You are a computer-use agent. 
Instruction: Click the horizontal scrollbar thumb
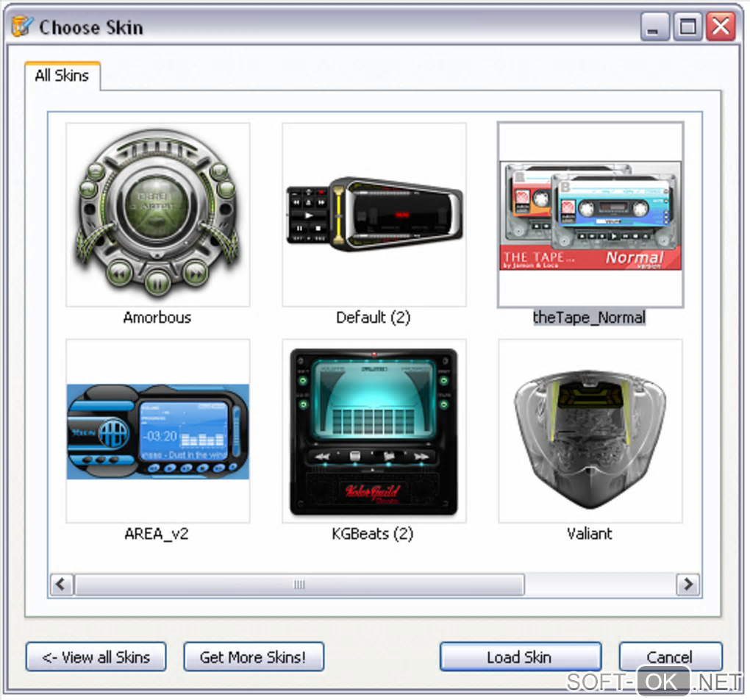(299, 585)
